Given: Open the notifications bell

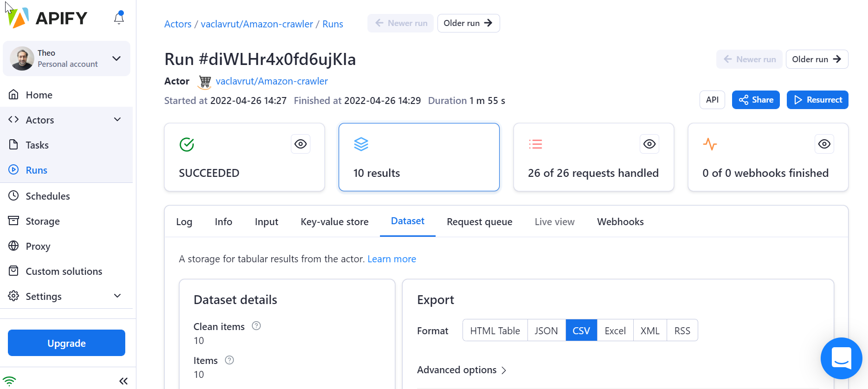Looking at the screenshot, I should point(119,18).
